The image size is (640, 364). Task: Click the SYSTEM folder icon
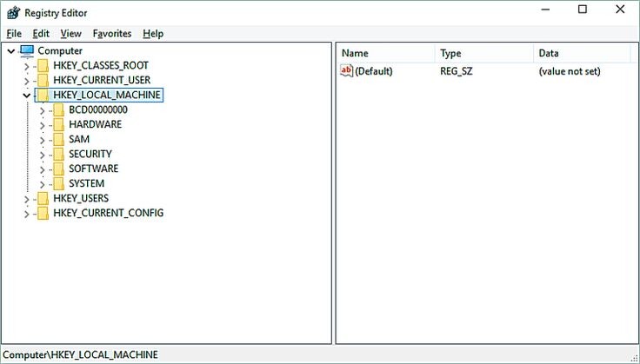click(x=59, y=183)
